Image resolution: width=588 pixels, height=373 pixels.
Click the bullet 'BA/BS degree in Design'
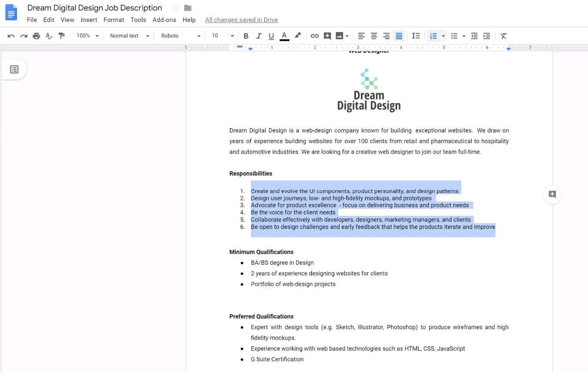pyautogui.click(x=282, y=262)
